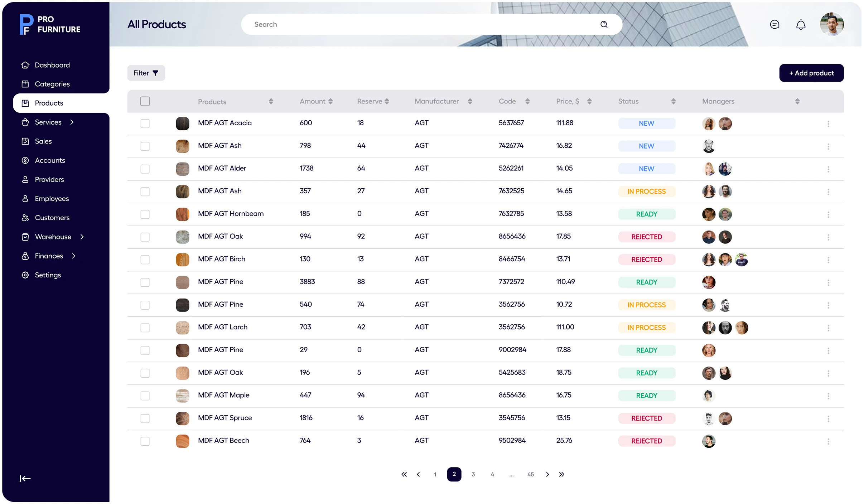Open row menu for MDF AGT Birch
864x504 pixels.
click(828, 260)
